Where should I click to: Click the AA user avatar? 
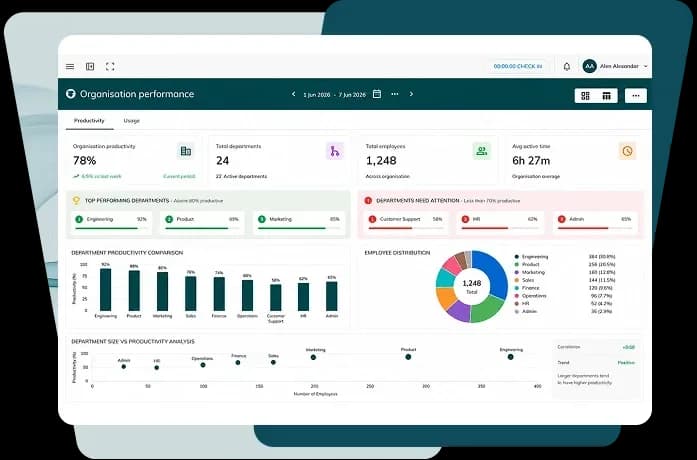click(589, 66)
